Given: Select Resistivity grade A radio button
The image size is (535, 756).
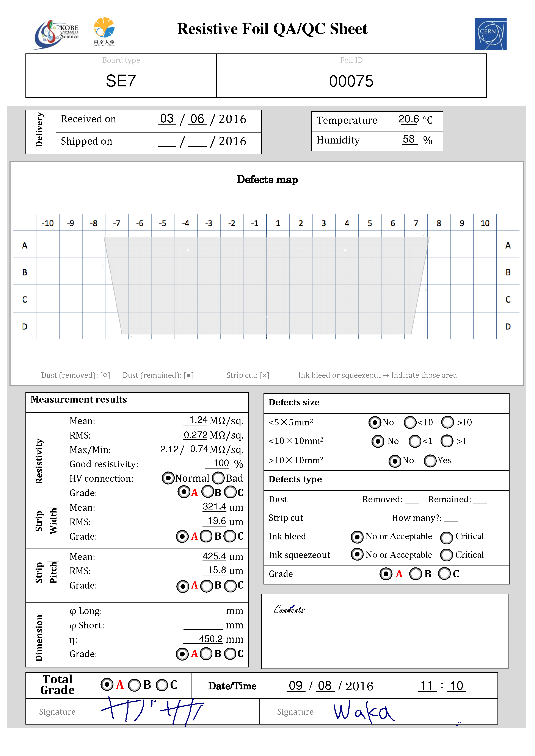Looking at the screenshot, I should [184, 492].
